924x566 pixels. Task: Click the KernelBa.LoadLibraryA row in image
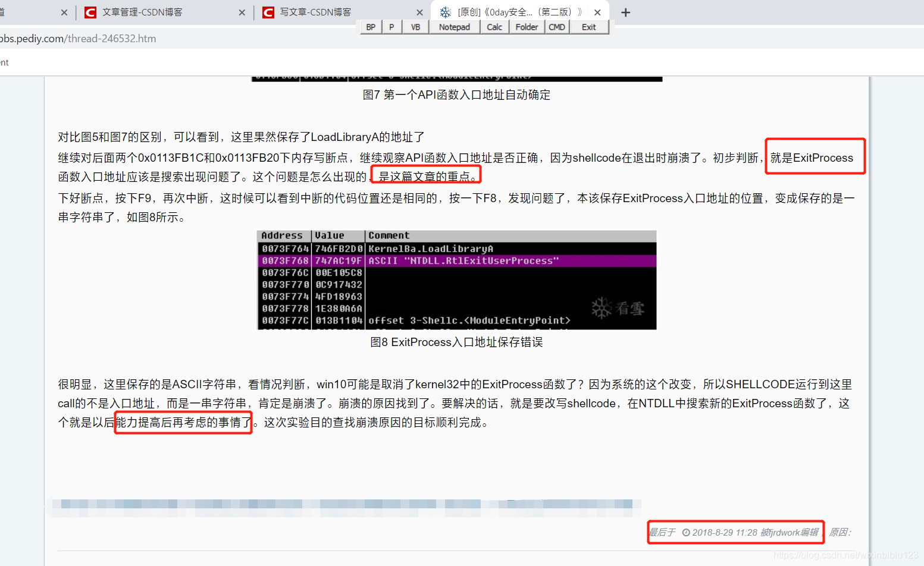click(x=456, y=249)
